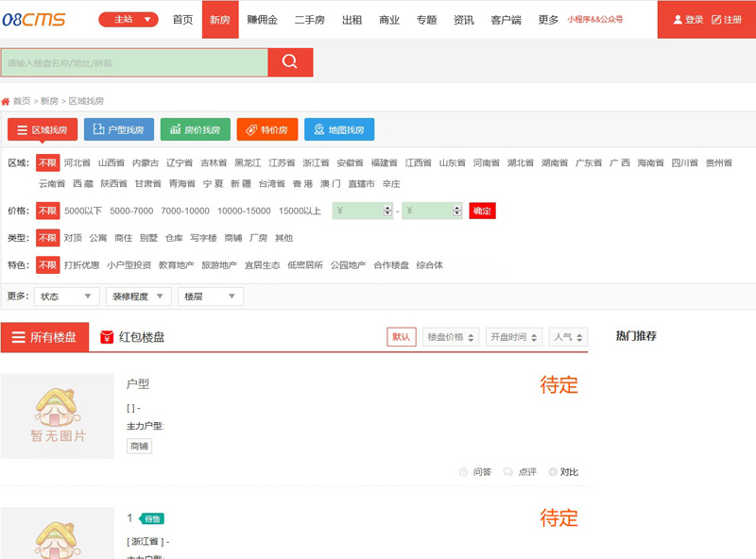Select 浙江省 region filter

(x=316, y=162)
